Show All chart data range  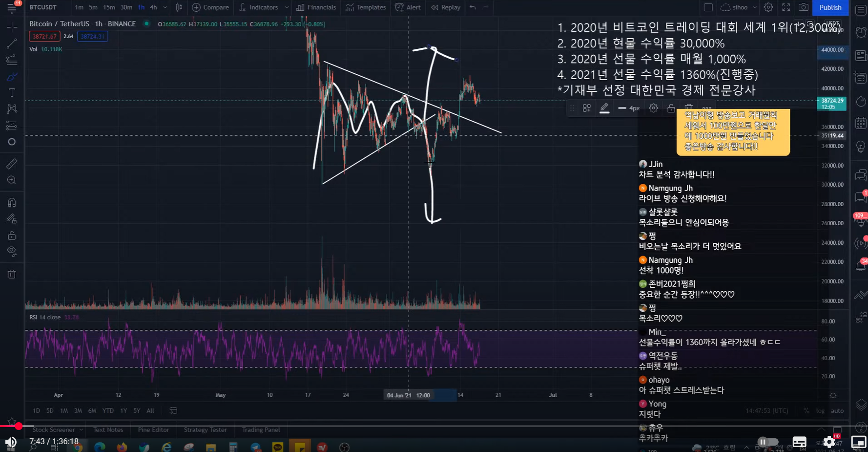150,410
